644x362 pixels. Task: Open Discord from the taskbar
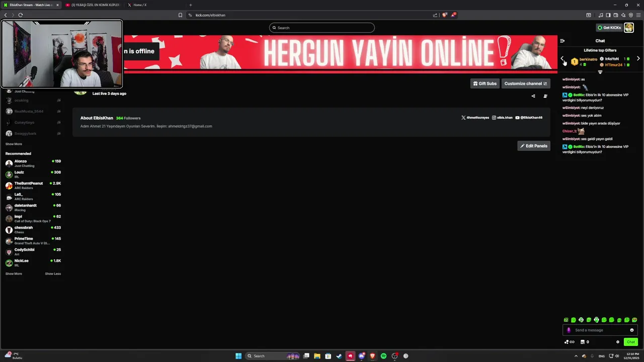[361, 356]
